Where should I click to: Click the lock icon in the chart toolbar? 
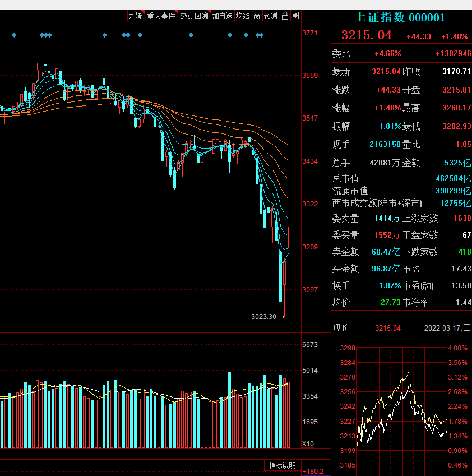[285, 16]
